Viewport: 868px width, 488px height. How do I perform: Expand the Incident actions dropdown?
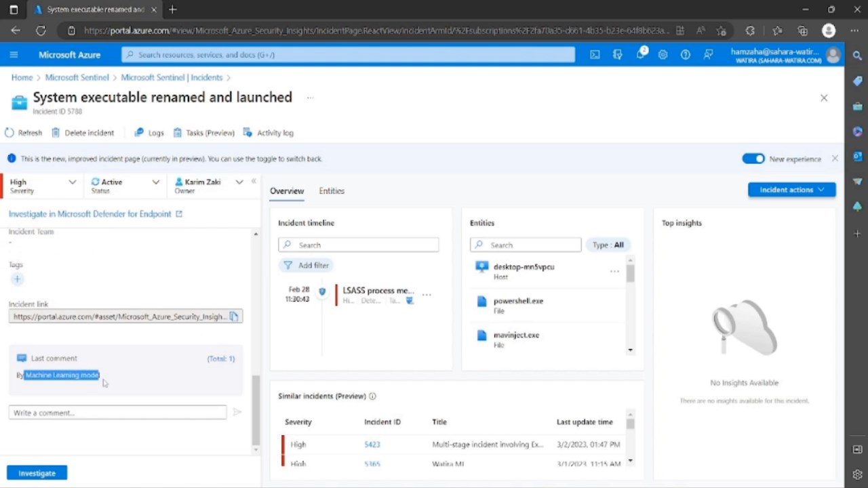[x=791, y=190]
